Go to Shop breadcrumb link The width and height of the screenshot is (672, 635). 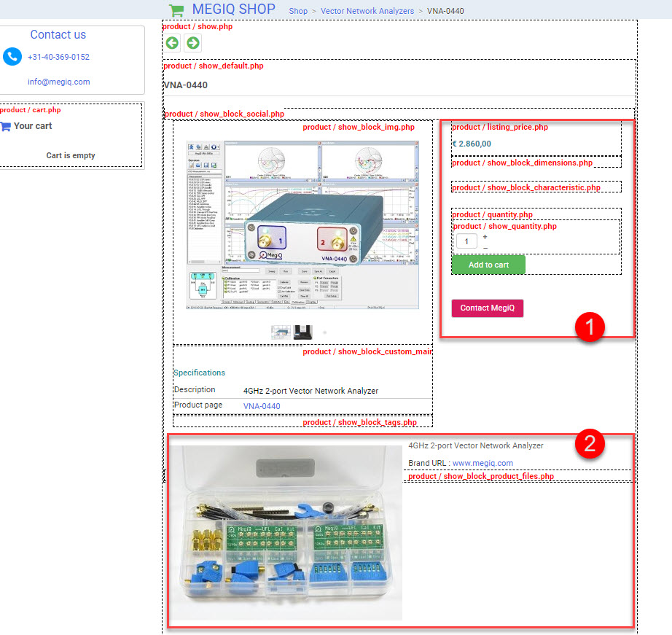(298, 11)
